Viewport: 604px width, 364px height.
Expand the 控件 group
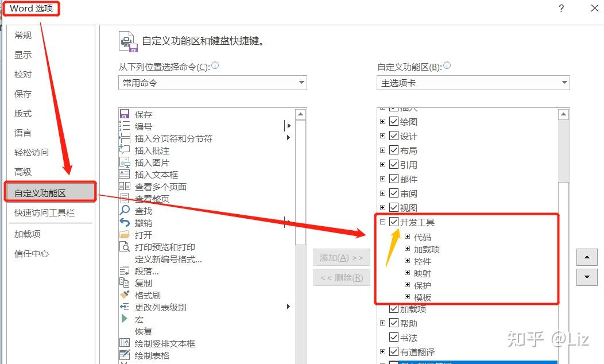407,261
